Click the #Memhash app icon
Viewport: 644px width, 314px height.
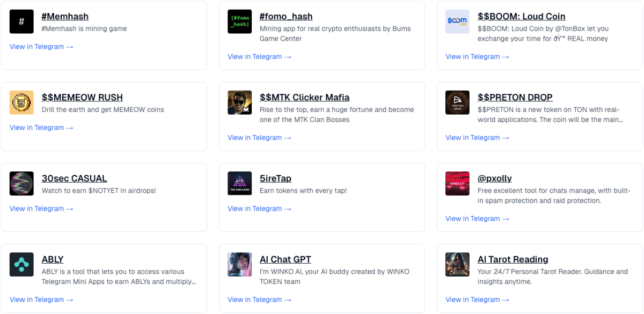[21, 21]
